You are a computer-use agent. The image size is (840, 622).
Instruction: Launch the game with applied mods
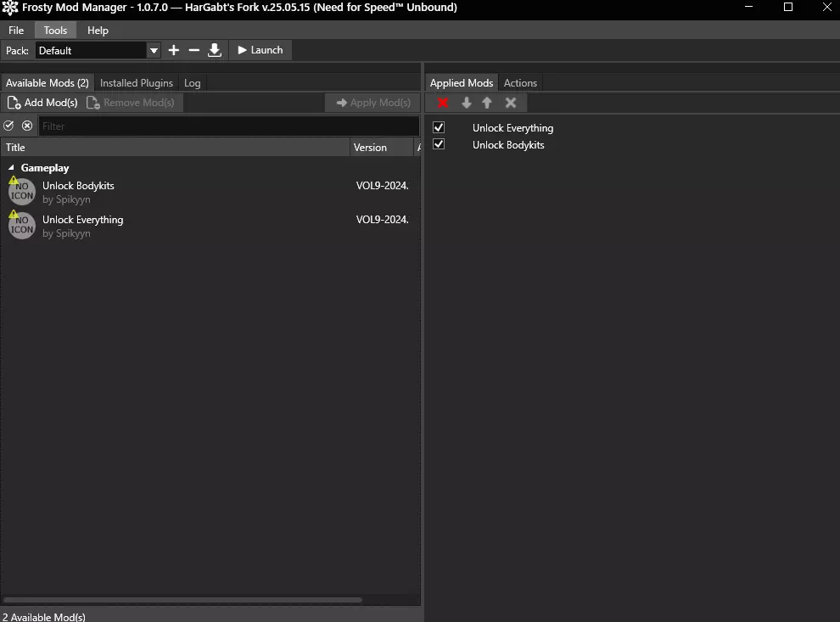(260, 50)
